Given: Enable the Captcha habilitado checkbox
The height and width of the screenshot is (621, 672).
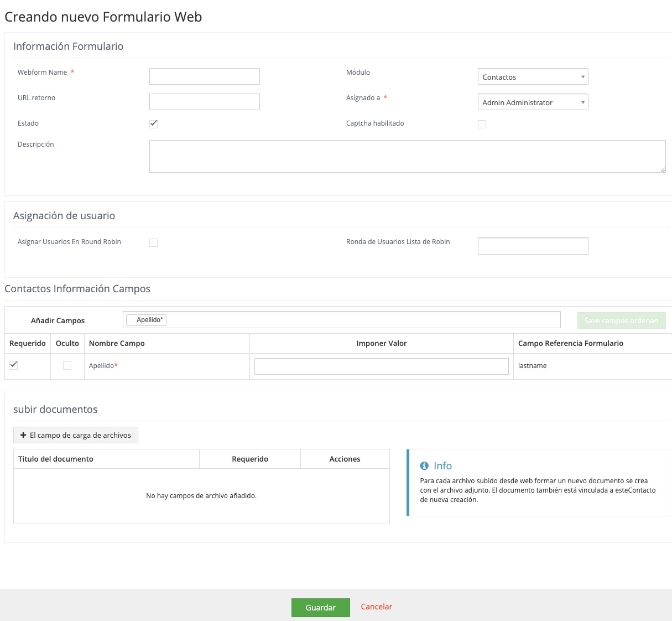Looking at the screenshot, I should 482,124.
